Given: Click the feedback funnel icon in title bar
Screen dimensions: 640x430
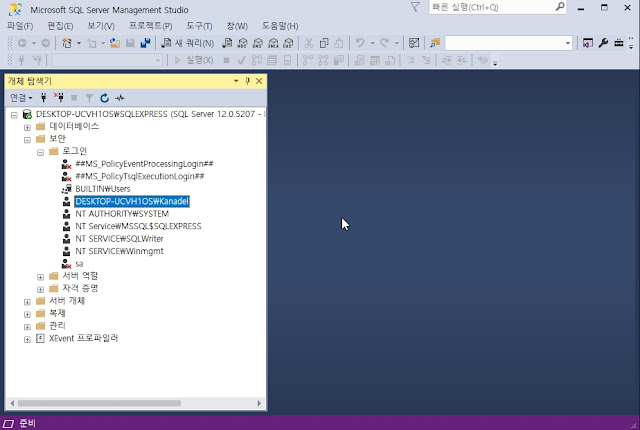Looking at the screenshot, I should (415, 7).
